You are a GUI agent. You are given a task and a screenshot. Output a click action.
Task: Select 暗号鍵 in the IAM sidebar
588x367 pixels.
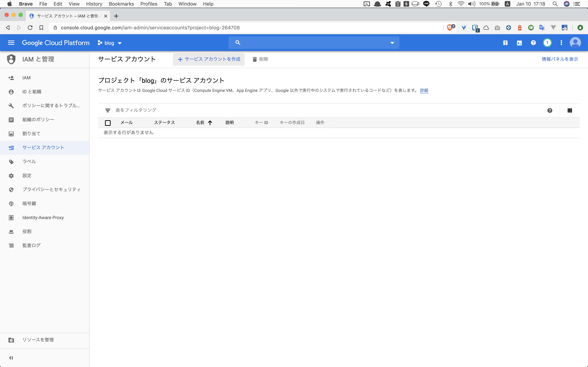click(29, 203)
